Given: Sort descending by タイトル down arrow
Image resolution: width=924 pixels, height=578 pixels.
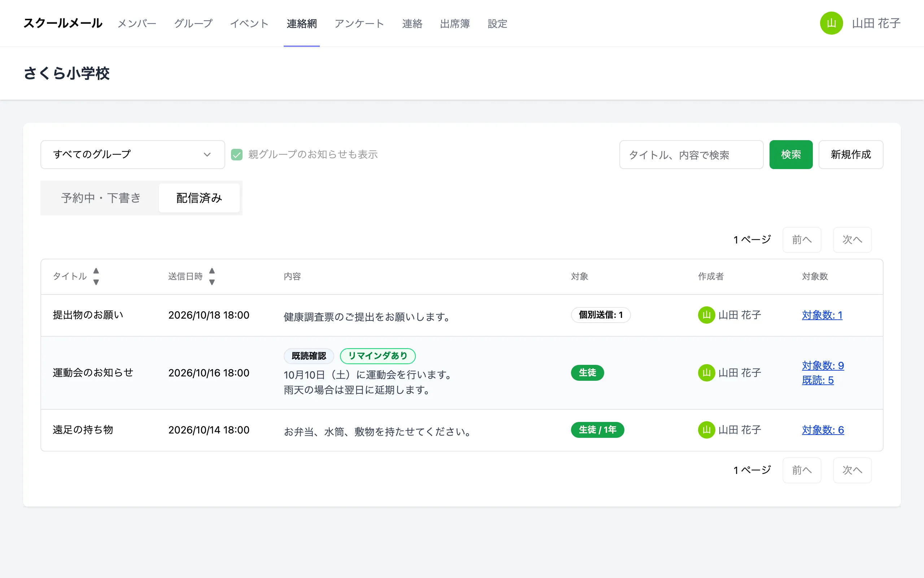Looking at the screenshot, I should (x=96, y=282).
